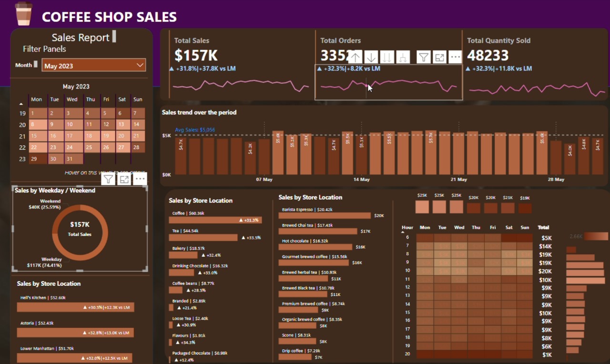
Task: Click the Scone | $8.31k label
Action: pos(296,335)
